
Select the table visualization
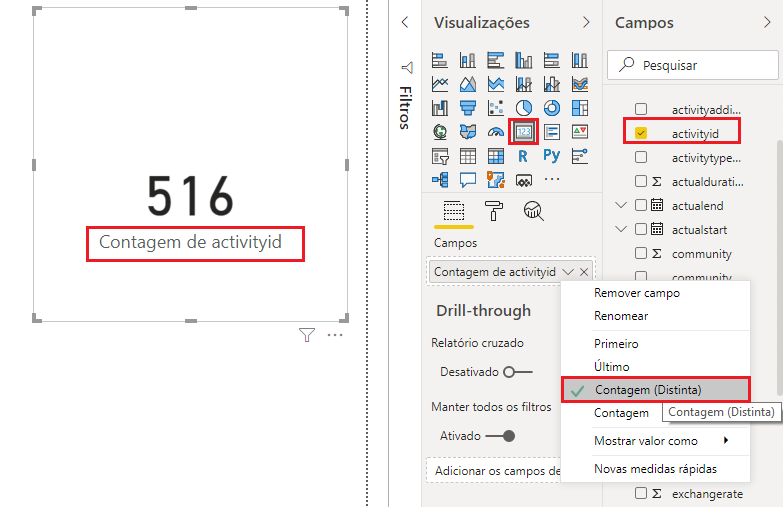pyautogui.click(x=467, y=156)
